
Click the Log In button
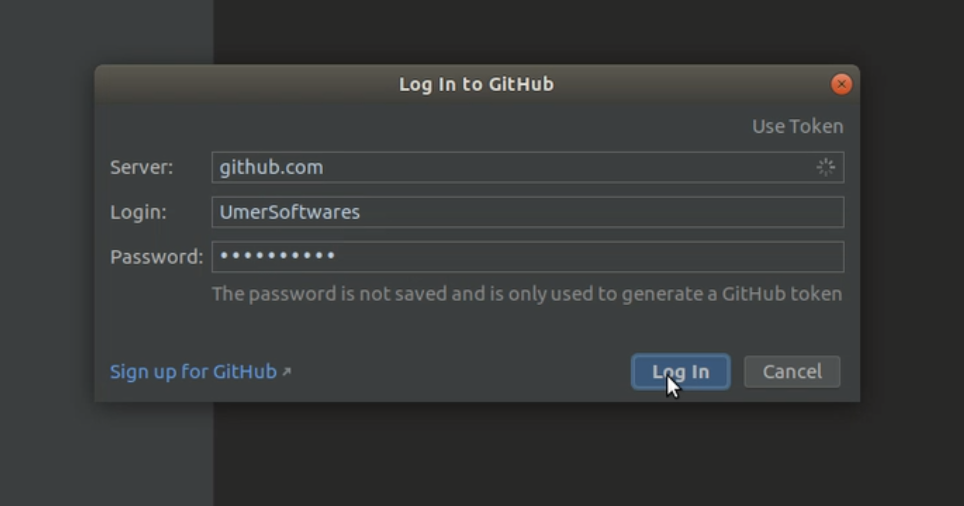click(x=681, y=371)
